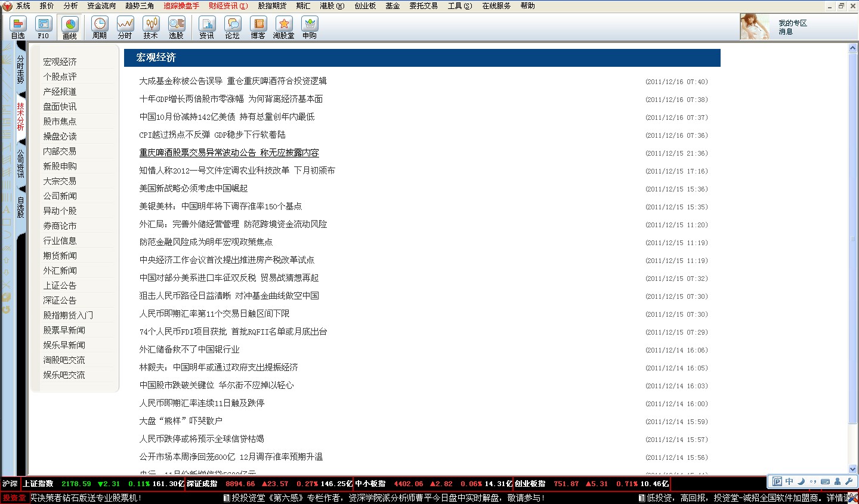
Task: Toggle the IME soft keyboard icon
Action: coord(825,482)
